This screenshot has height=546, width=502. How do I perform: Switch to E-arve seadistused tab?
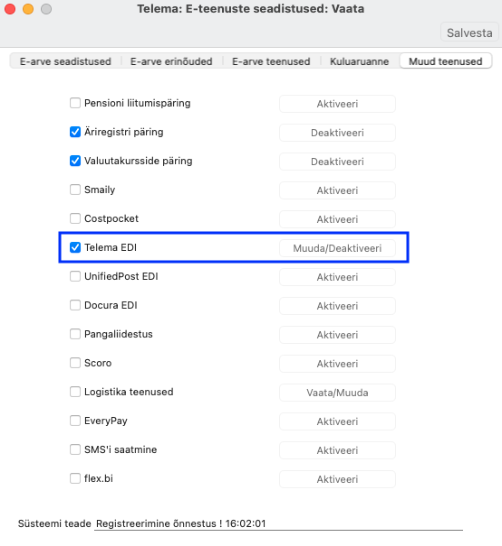65,61
